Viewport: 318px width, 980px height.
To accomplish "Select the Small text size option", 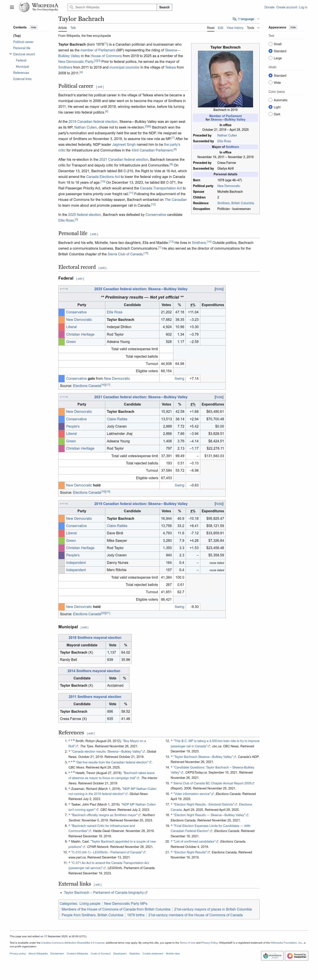I will pos(270,44).
